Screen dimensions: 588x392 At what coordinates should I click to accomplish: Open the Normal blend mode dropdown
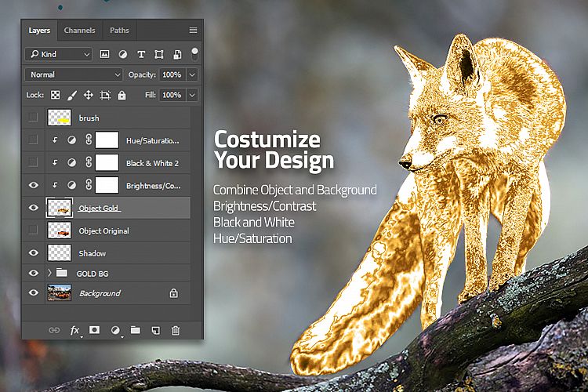(x=74, y=74)
